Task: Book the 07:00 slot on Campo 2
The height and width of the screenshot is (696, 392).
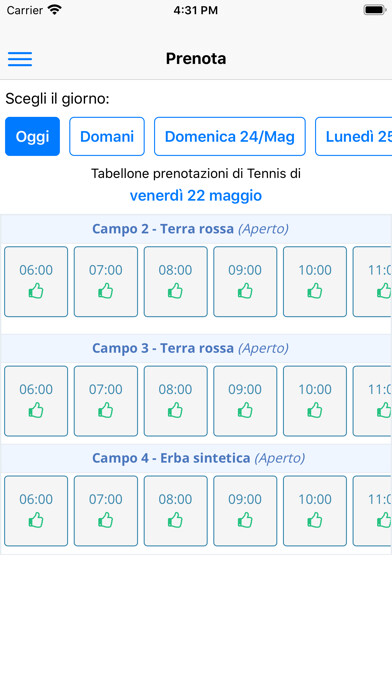Action: [x=106, y=282]
